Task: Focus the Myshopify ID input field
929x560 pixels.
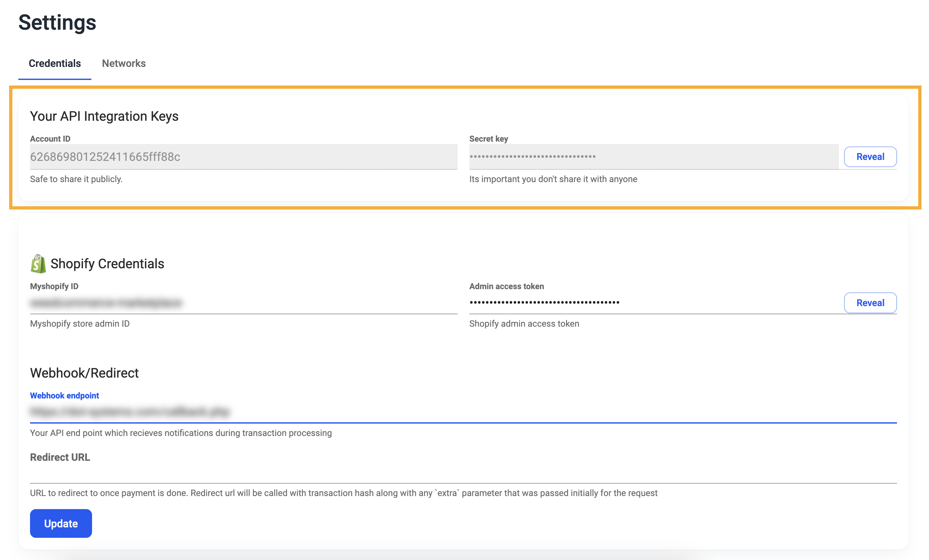Action: tap(244, 303)
